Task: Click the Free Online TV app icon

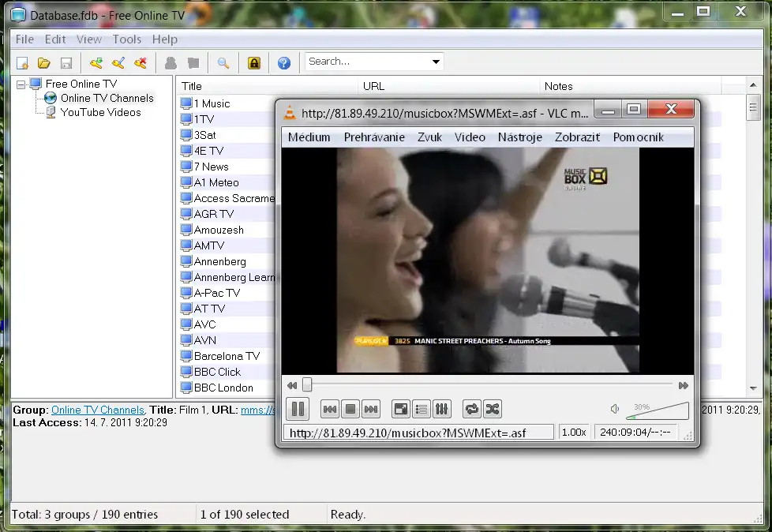Action: point(18,15)
